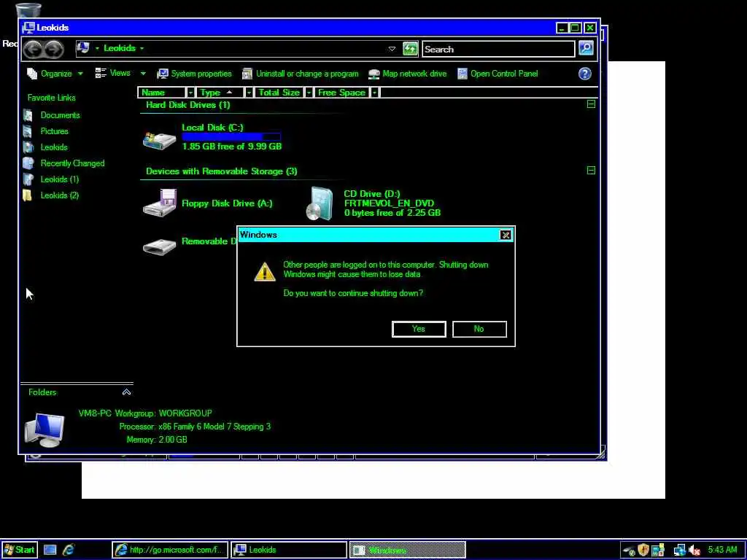
Task: Click the Leokids (1) link icon
Action: pyautogui.click(x=28, y=179)
